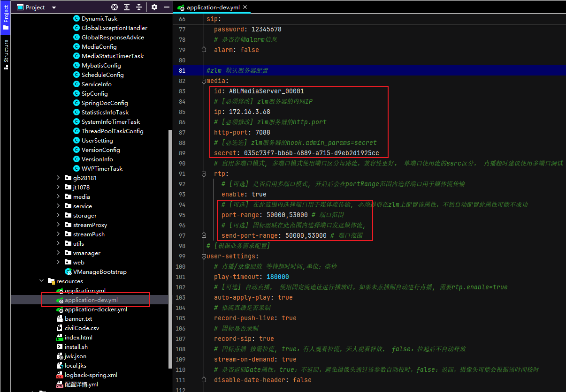
Task: Select VersionInfo in the tree
Action: [97, 159]
